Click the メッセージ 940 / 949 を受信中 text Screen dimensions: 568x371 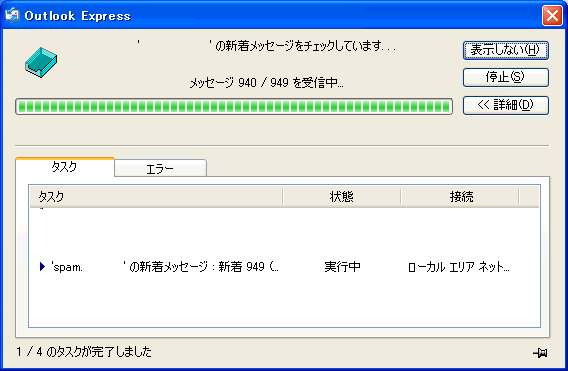[x=267, y=83]
